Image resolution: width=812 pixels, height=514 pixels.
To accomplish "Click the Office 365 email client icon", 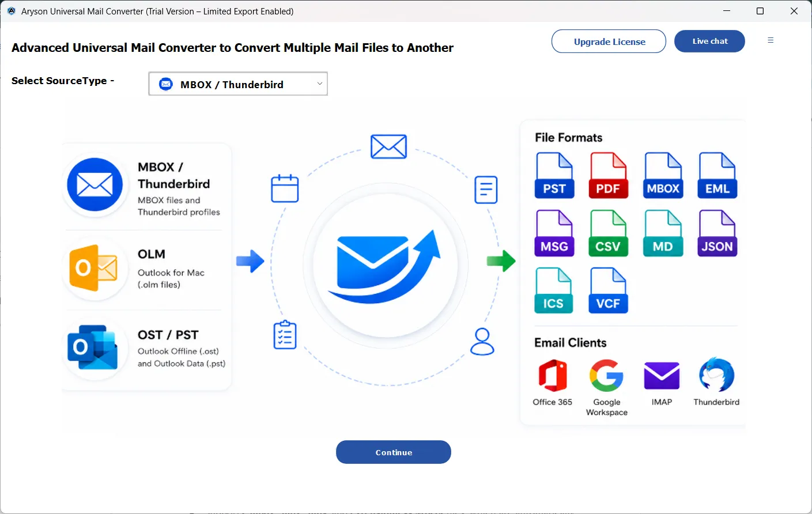I will (x=553, y=376).
